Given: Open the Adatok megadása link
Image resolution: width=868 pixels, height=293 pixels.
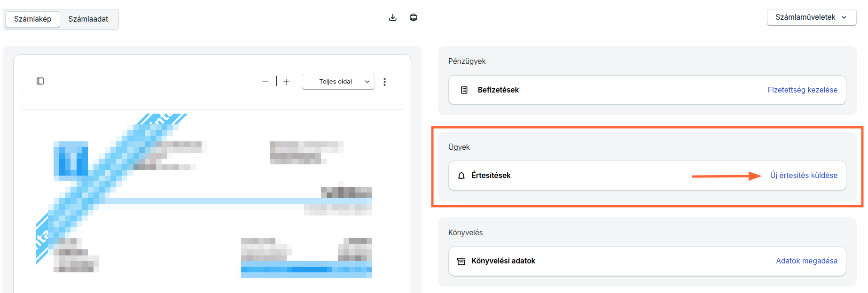Looking at the screenshot, I should tap(806, 261).
